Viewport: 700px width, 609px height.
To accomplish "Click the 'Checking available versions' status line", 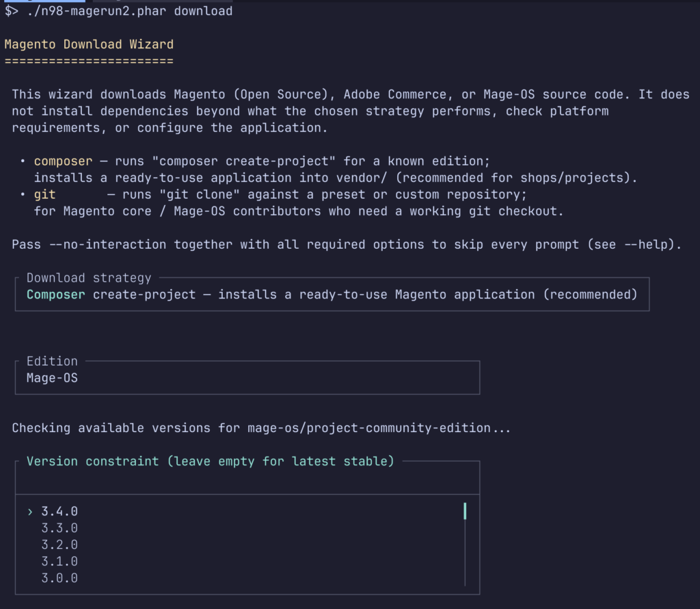I will pyautogui.click(x=261, y=428).
